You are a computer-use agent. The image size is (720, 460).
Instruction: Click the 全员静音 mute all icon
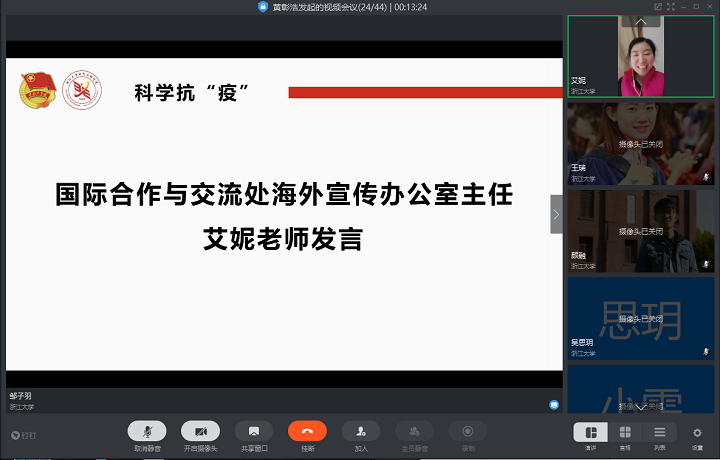tap(414, 431)
